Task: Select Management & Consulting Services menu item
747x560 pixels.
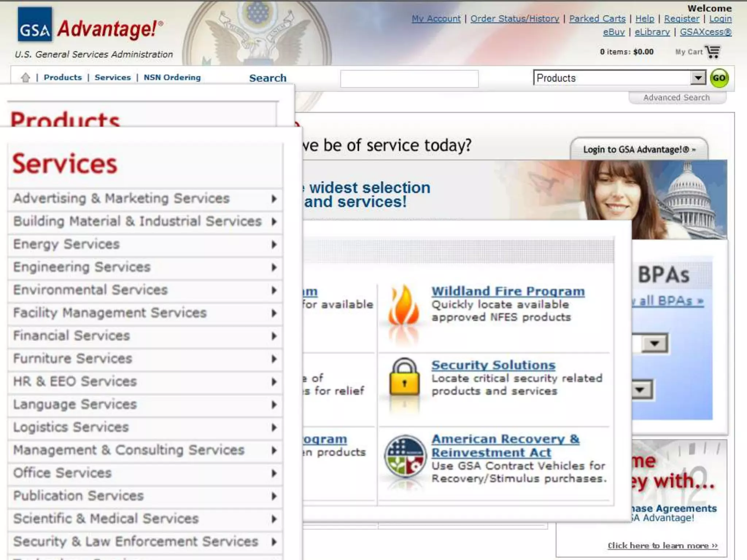Action: tap(145, 450)
